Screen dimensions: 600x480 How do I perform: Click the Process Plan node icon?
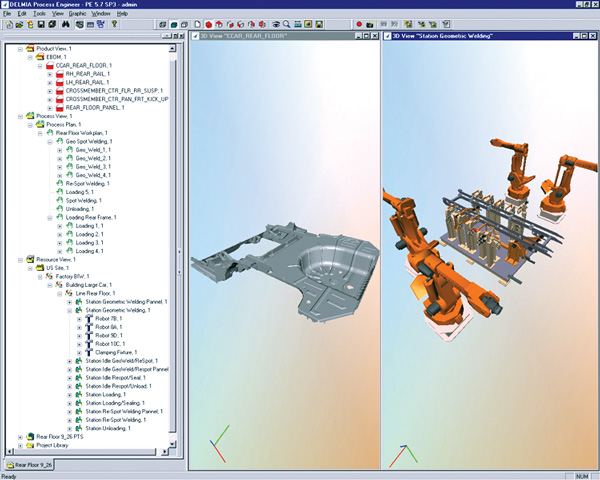(41, 124)
